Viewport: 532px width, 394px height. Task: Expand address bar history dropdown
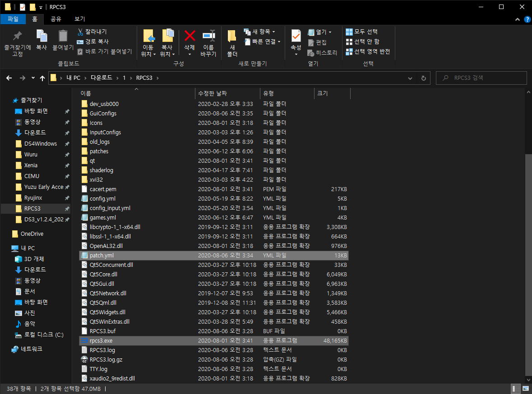click(410, 78)
